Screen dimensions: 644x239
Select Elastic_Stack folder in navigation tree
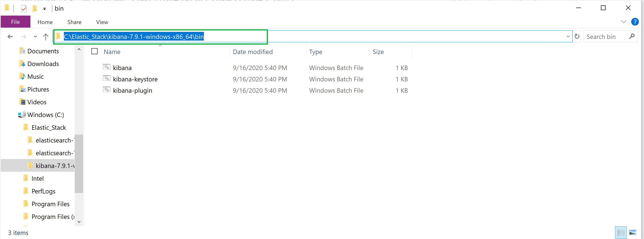49,128
